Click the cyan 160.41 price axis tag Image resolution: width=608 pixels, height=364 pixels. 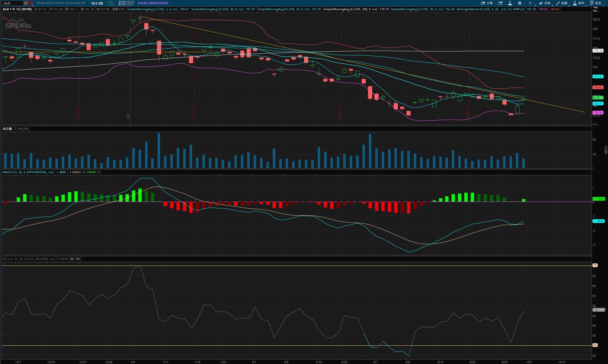pyautogui.click(x=598, y=103)
